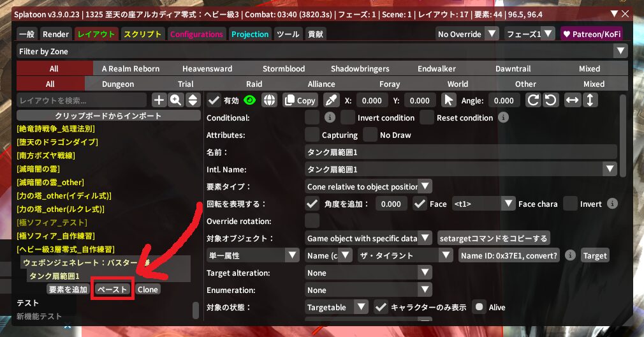Click the horizontal flip arrows icon

pos(573,100)
